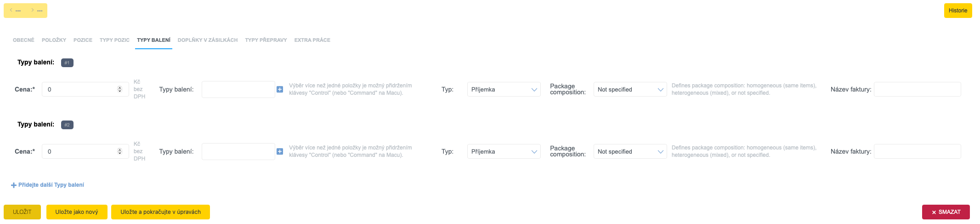Open the Package composition dropdown in row #1
Viewport: 980px width, 224px height.
pyautogui.click(x=630, y=89)
